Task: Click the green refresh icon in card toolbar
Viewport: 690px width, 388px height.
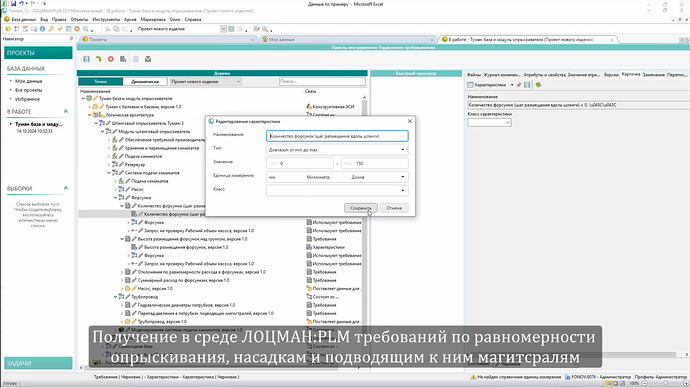Action: pos(538,84)
